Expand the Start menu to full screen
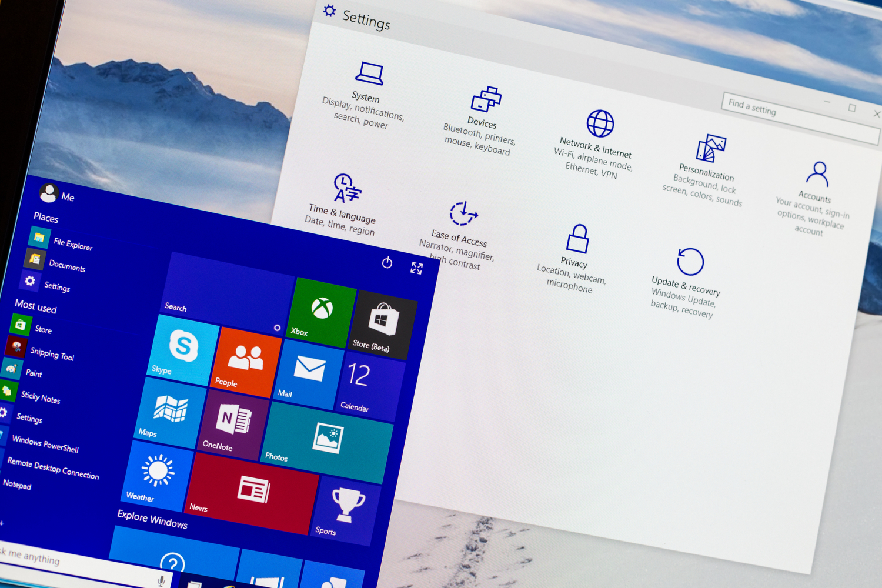This screenshot has width=882, height=588. click(x=417, y=269)
